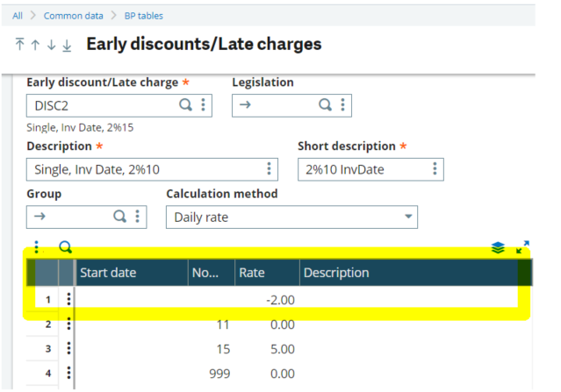Navigate to All breadcrumb
The width and height of the screenshot is (561, 392).
pyautogui.click(x=18, y=16)
